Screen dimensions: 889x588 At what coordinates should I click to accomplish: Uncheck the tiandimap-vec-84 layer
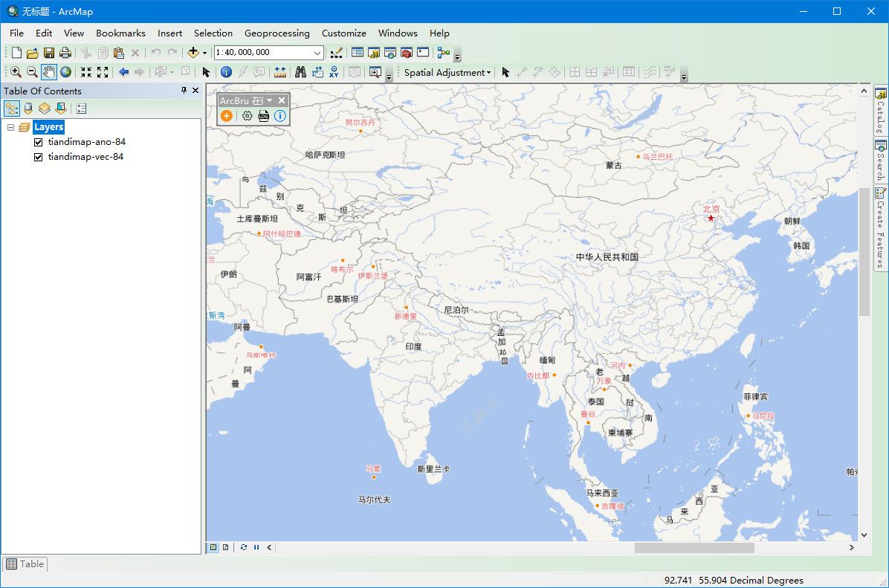click(39, 157)
